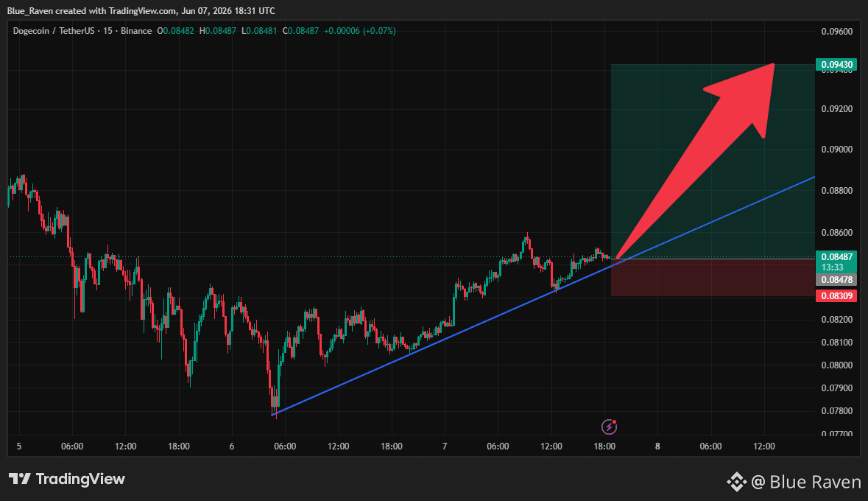Viewport: 868px width, 501px height.
Task: Click the Binance logo beside Blue Raven
Action: point(736,482)
